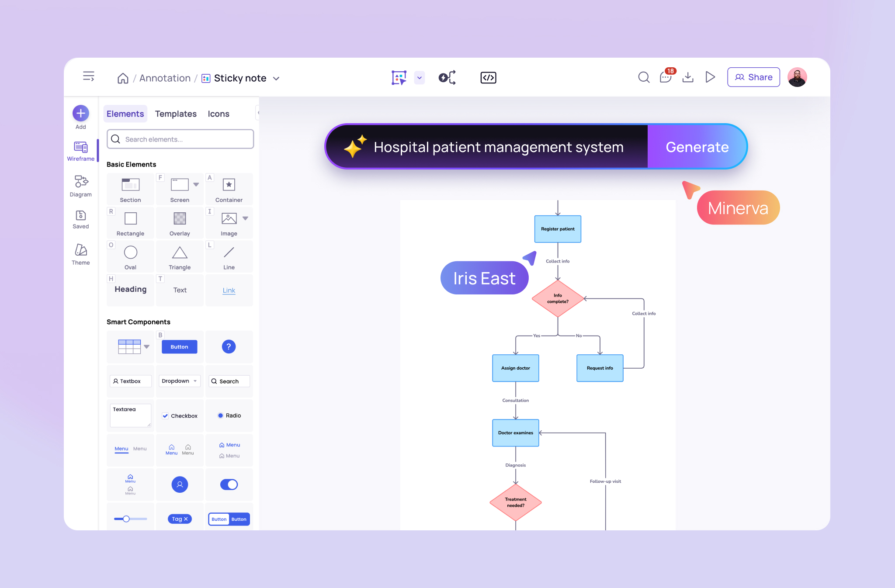The image size is (895, 588).
Task: Switch to the Templates tab
Action: [x=176, y=114]
